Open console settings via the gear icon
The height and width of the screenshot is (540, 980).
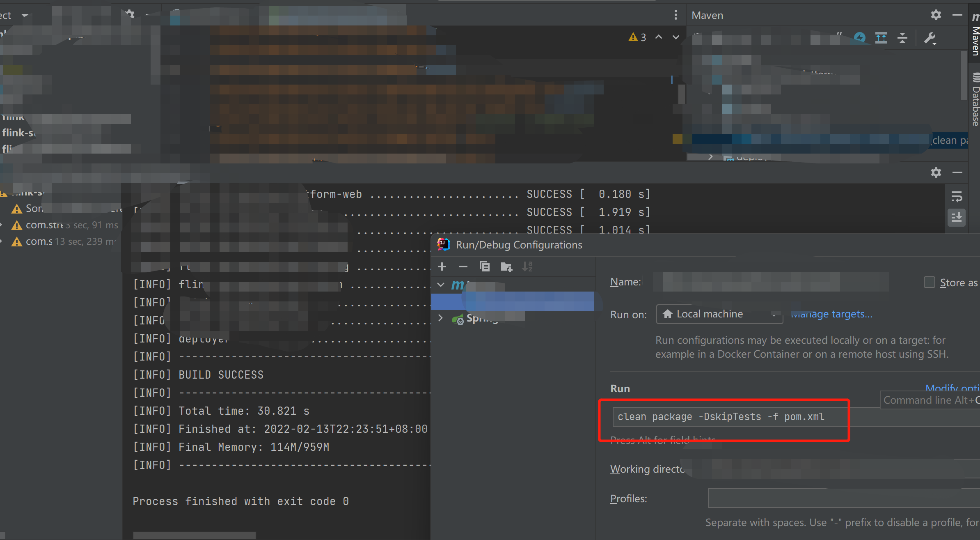pos(936,172)
